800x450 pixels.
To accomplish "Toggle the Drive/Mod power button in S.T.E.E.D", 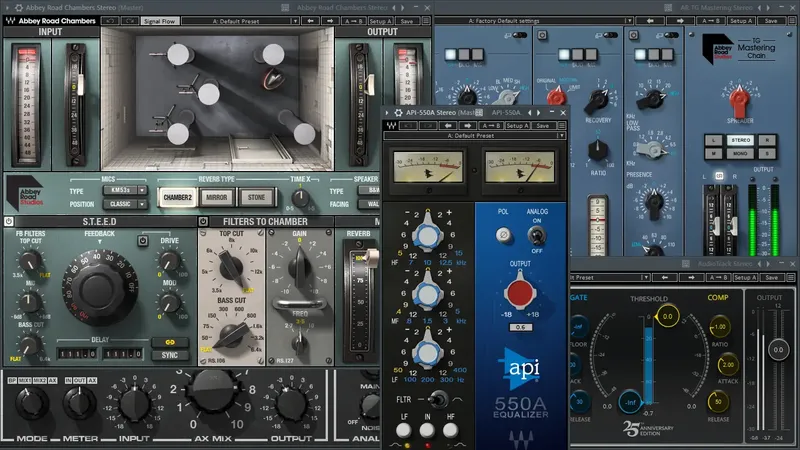I will tap(143, 240).
